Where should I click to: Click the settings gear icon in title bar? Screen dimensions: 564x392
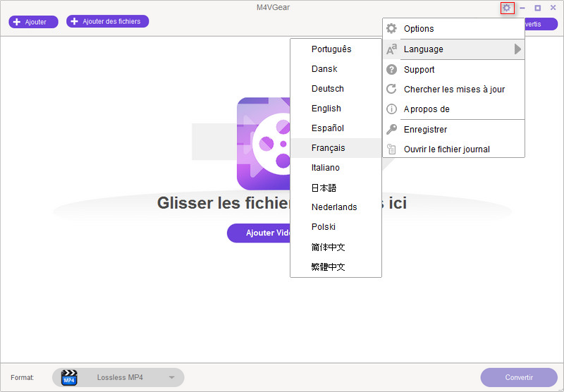point(506,8)
